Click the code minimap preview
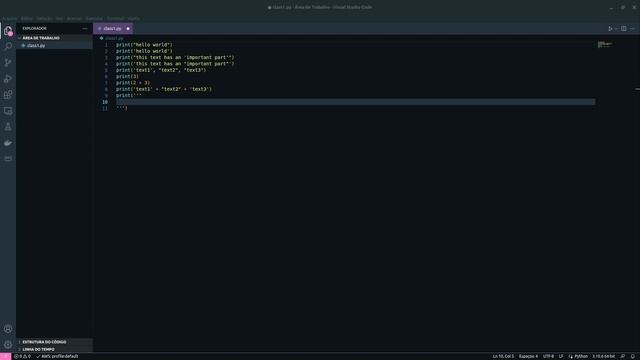Screen dimensions: 640x360 pyautogui.click(x=604, y=44)
